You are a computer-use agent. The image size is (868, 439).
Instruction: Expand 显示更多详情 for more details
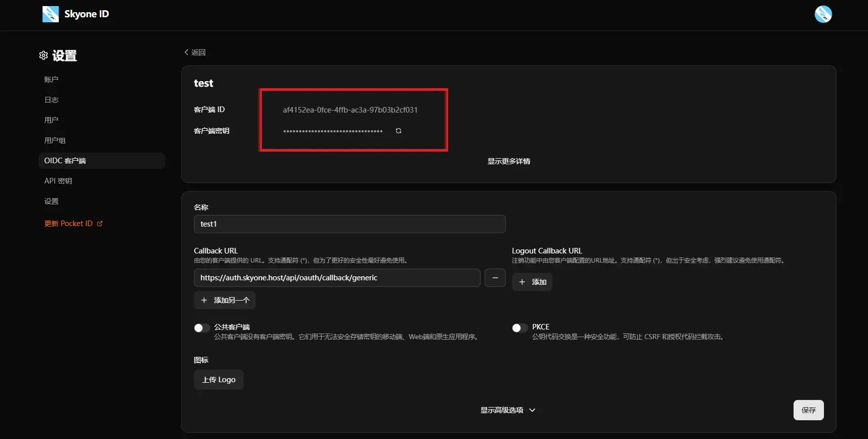tap(508, 161)
